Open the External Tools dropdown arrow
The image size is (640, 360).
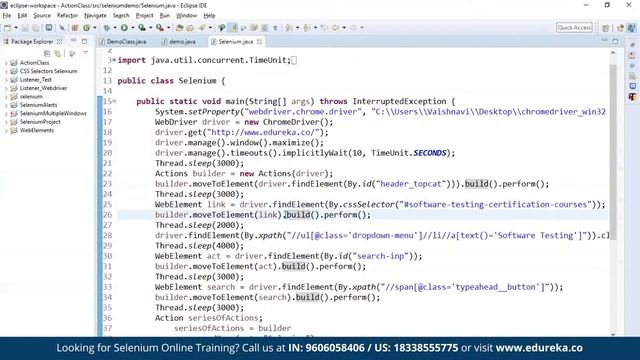click(x=168, y=28)
